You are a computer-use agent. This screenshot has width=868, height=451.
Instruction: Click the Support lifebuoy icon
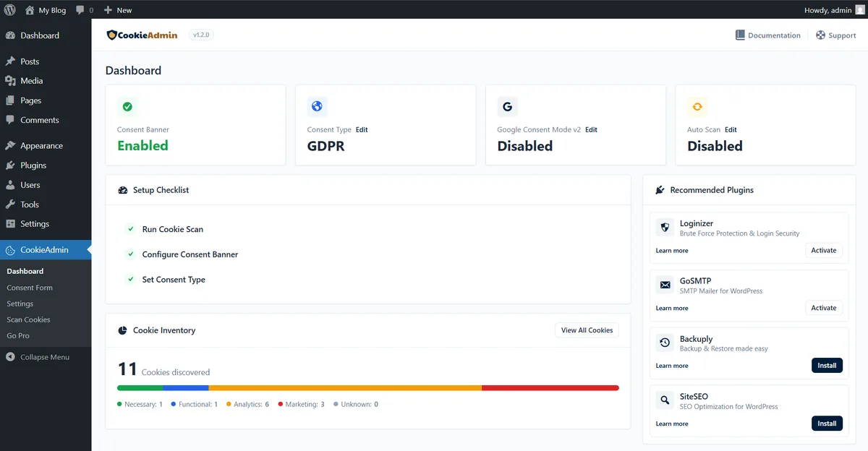tap(820, 35)
